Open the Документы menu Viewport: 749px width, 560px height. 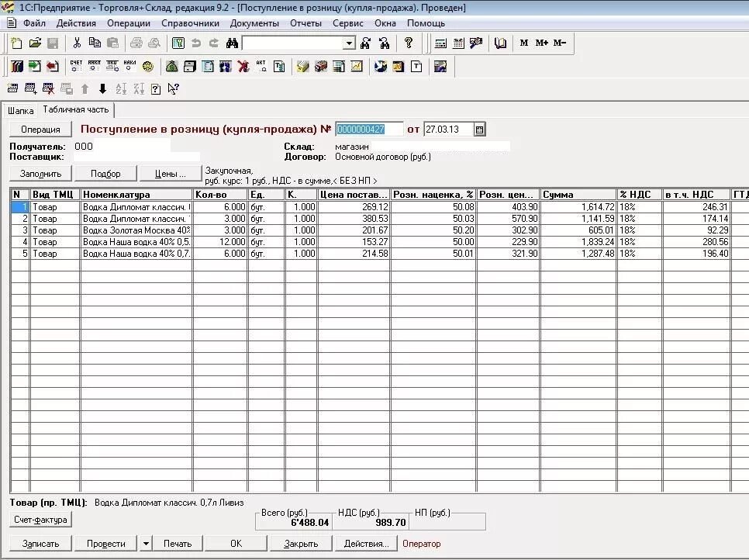pyautogui.click(x=254, y=23)
